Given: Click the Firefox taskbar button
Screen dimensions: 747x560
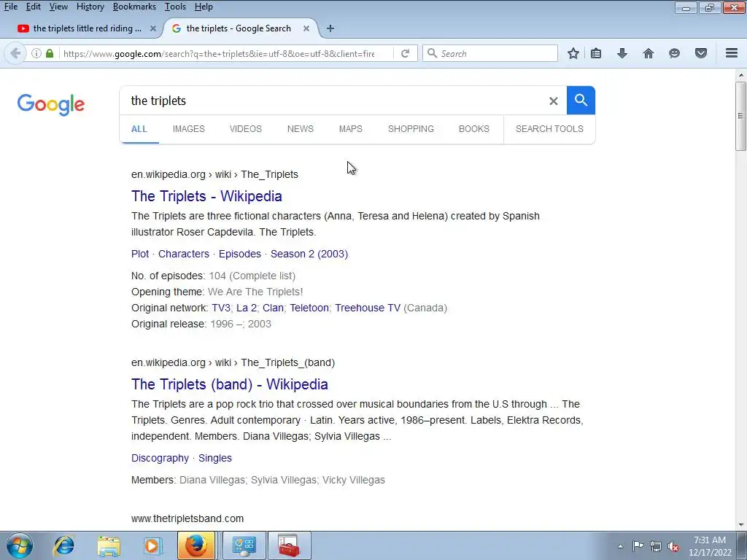Looking at the screenshot, I should 196,545.
